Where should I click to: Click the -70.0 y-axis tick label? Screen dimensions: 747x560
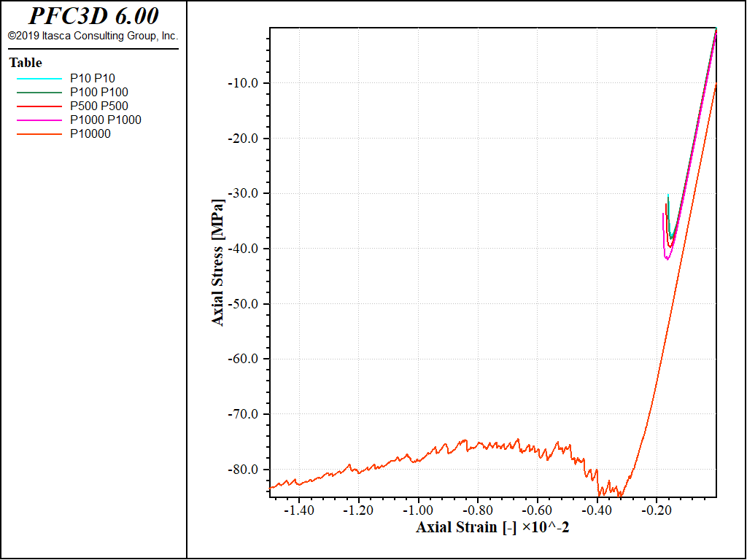click(x=244, y=414)
